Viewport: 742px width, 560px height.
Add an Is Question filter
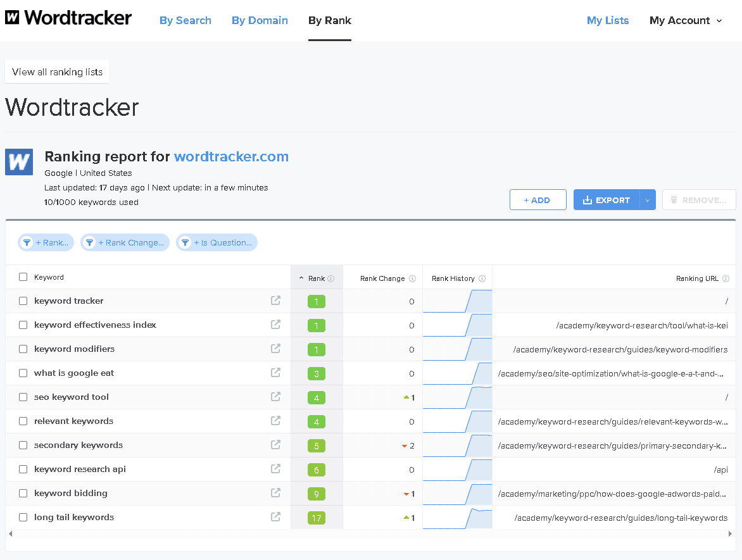pos(217,242)
